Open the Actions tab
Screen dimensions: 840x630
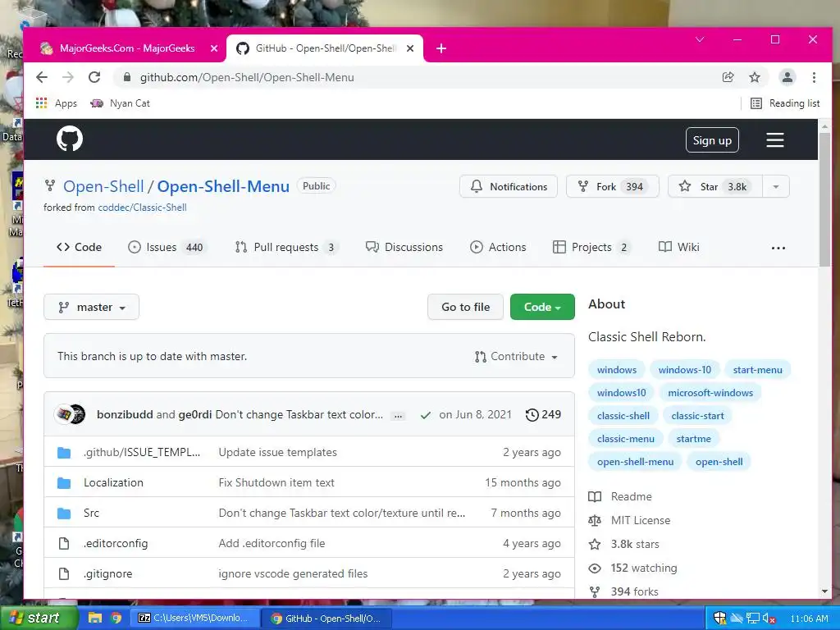pyautogui.click(x=498, y=247)
